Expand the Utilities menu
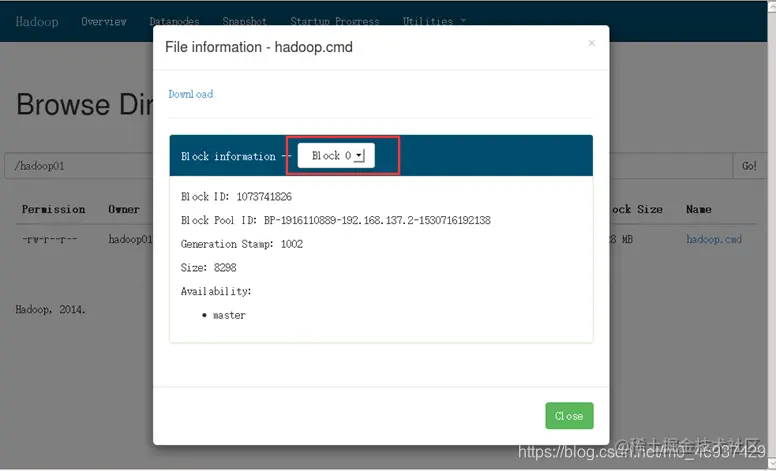 pos(434,22)
